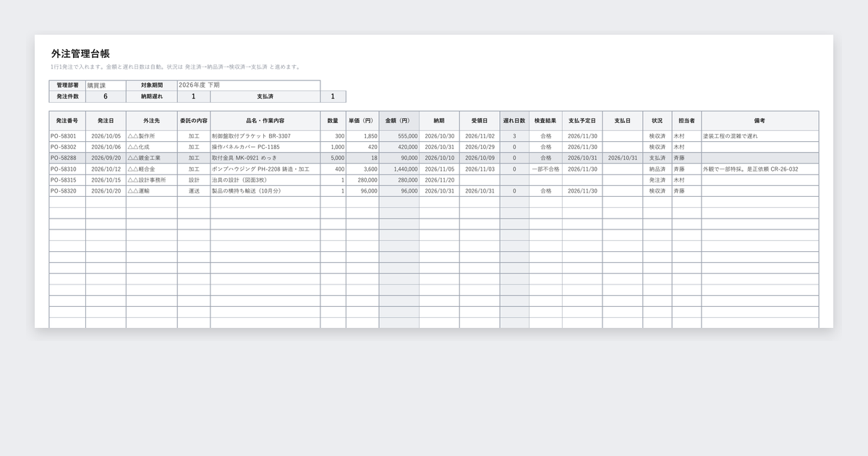Click the 検査結果 column header
Viewport: 868px width, 456px height.
(545, 121)
